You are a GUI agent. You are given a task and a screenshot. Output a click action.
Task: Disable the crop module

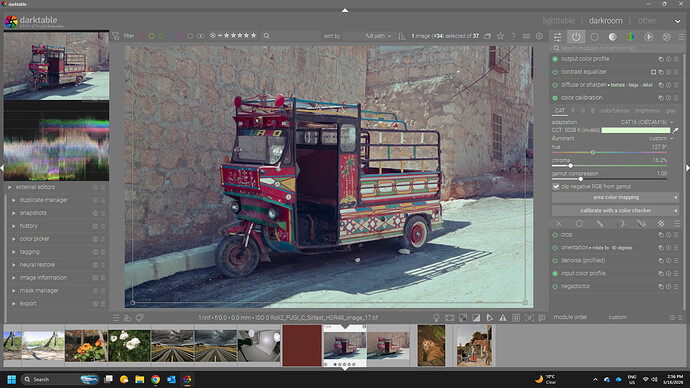555,235
